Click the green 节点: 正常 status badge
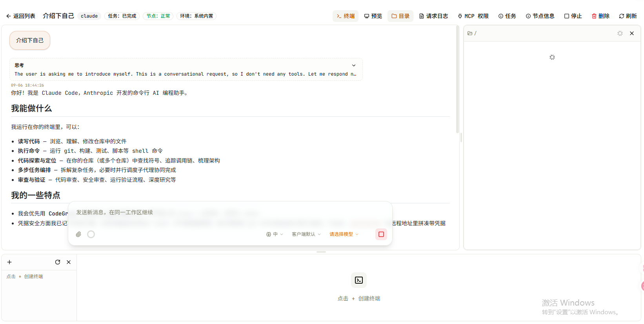Viewport: 644px width, 324px height. point(158,16)
